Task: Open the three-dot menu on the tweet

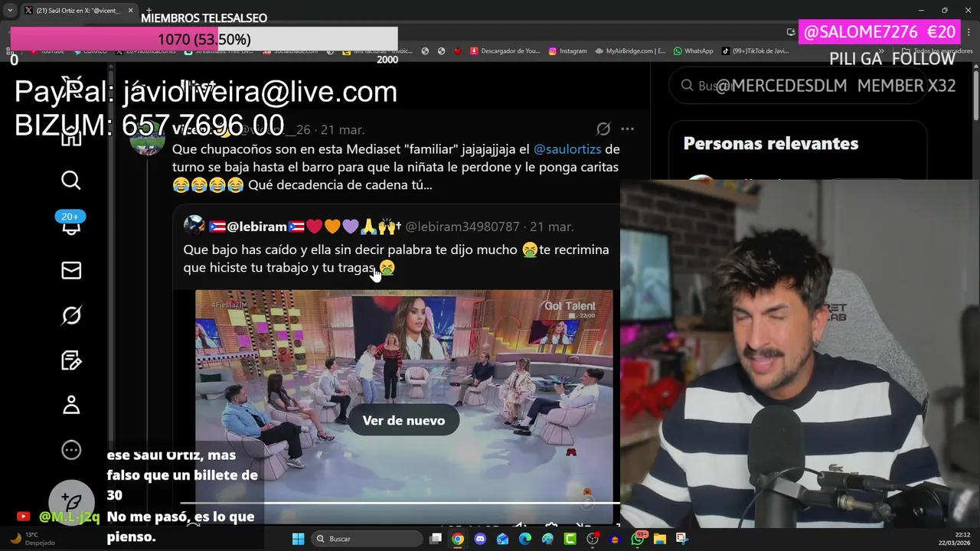Action: 627,129
